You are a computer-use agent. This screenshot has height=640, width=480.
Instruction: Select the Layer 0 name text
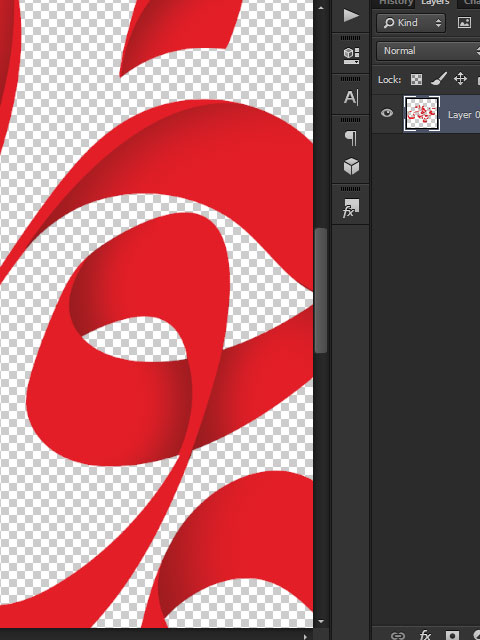coord(464,115)
